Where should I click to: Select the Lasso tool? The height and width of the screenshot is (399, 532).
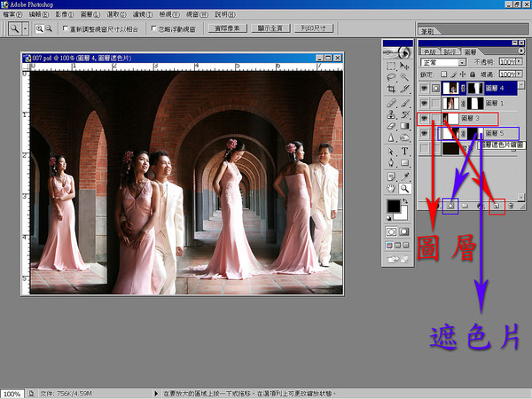391,77
